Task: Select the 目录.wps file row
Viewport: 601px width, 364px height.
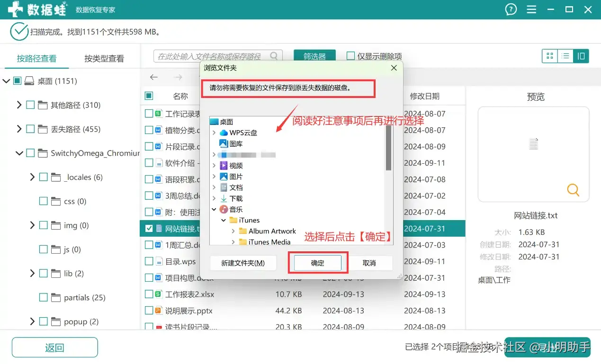Action: [x=302, y=261]
